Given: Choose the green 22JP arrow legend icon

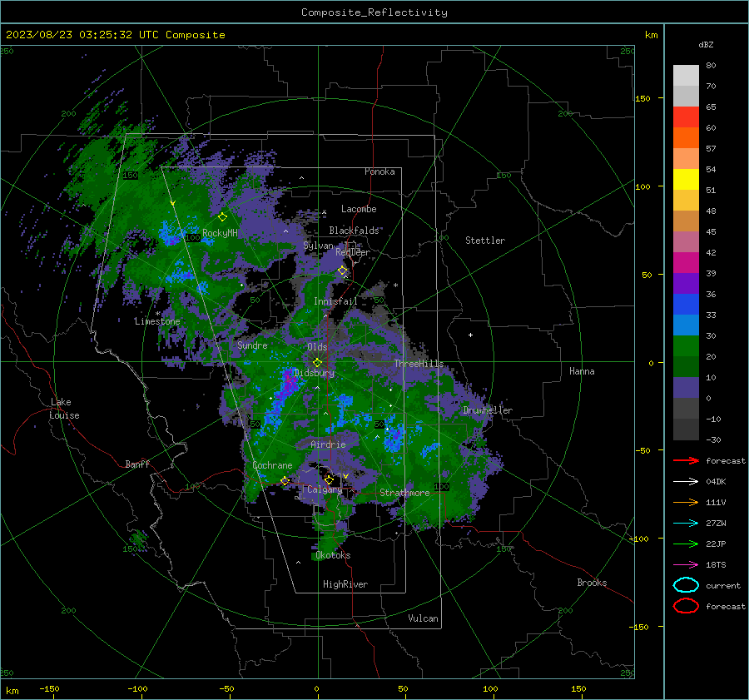Looking at the screenshot, I should pyautogui.click(x=686, y=544).
